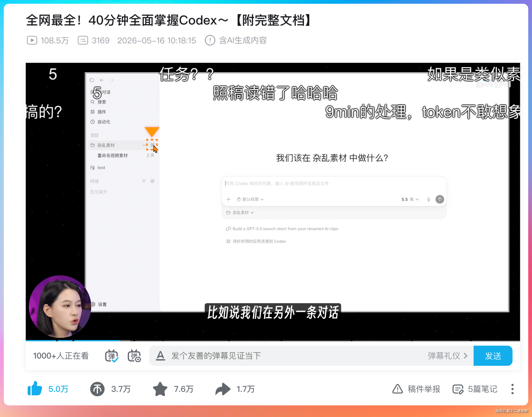This screenshot has width=532, height=417.
Task: Open the 杂乱素材 folder selector dropdown
Action: click(x=240, y=213)
